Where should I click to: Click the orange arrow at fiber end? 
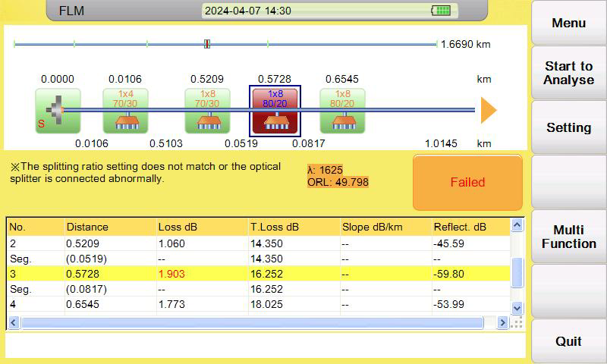489,111
